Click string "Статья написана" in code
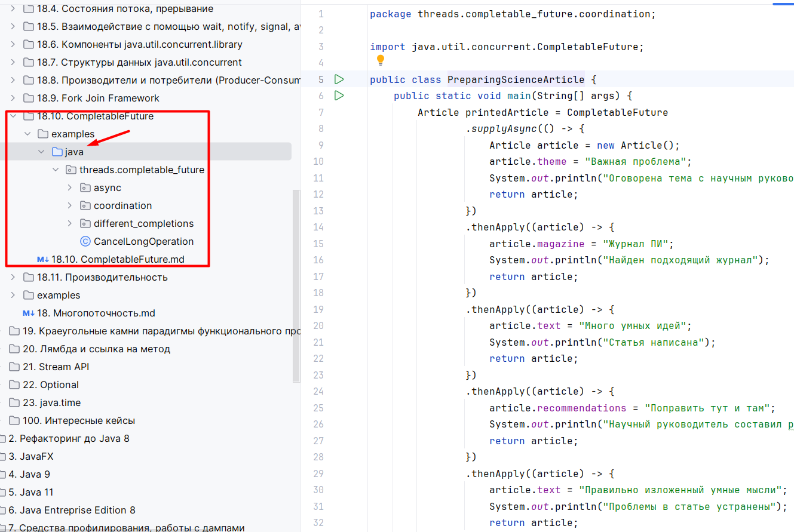Screen dimensions: 794x532 (654, 342)
